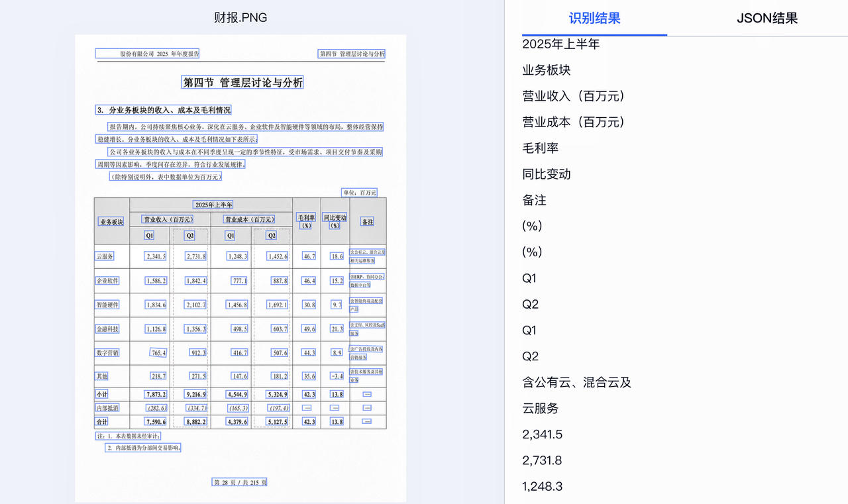This screenshot has height=504, width=848.
Task: Select the 企业软件 cell in the document table
Action: coord(107,281)
